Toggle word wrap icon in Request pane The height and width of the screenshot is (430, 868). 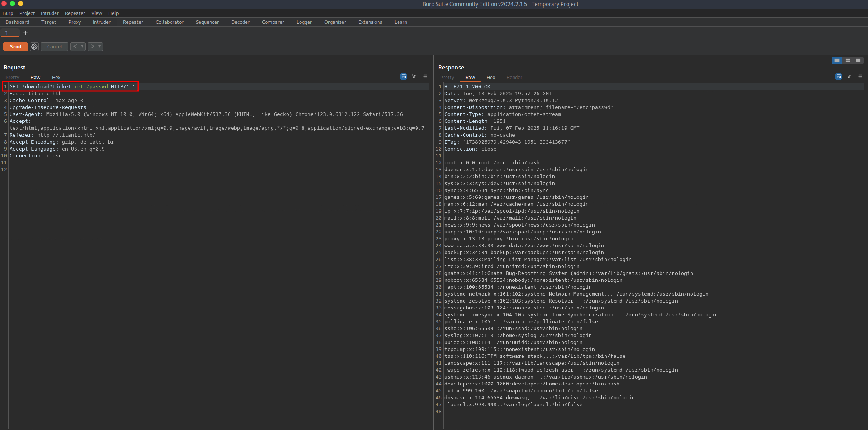click(x=403, y=77)
